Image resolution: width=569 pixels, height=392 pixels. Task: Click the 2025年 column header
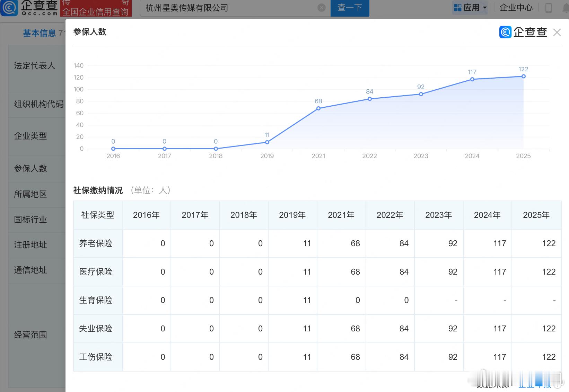[536, 215]
